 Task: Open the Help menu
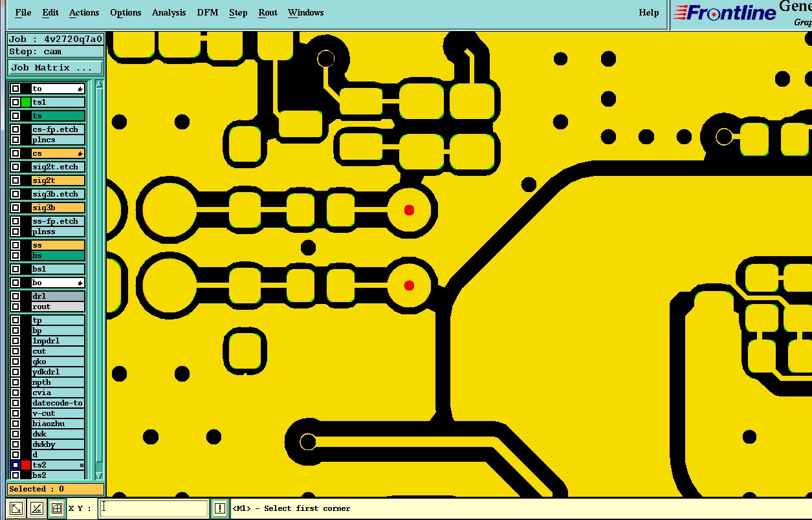pyautogui.click(x=648, y=12)
